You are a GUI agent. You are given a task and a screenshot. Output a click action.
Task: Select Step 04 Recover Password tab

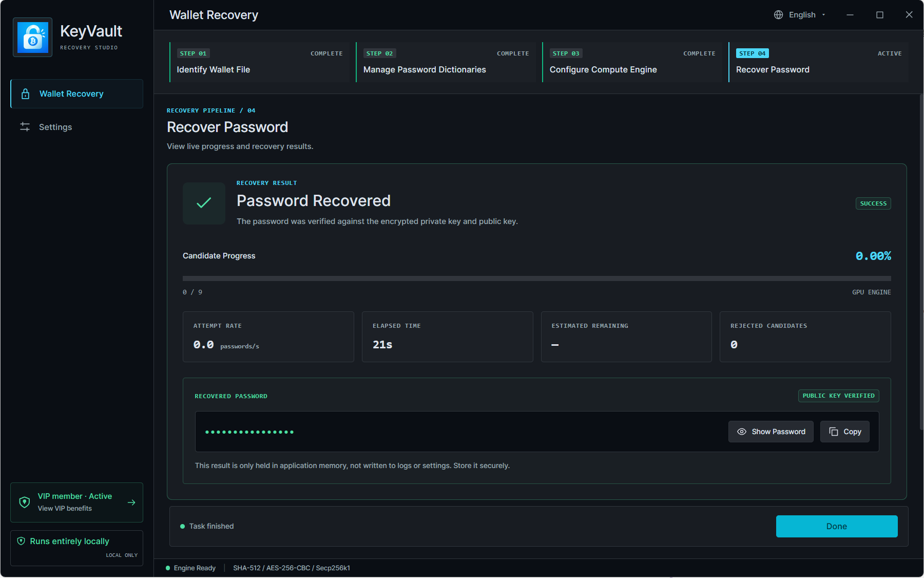coord(818,62)
